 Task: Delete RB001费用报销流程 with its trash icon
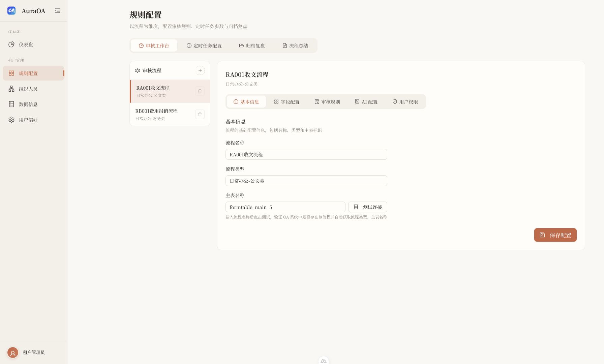tap(200, 114)
